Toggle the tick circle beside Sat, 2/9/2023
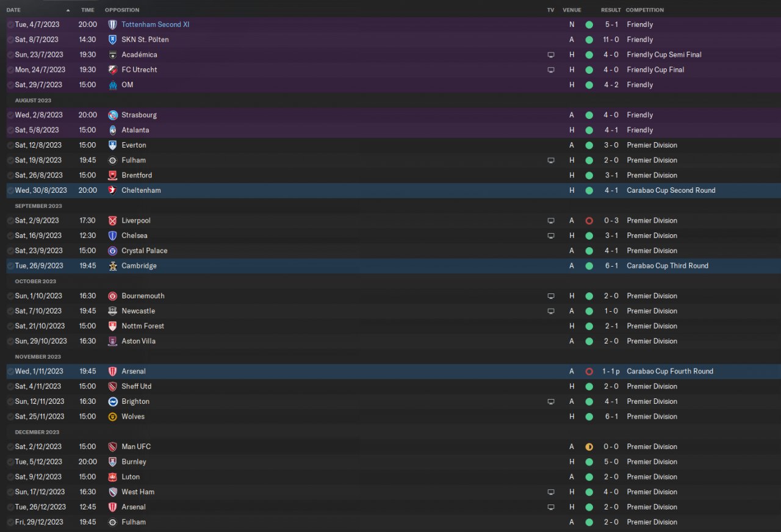Viewport: 781px width, 532px height. click(x=10, y=221)
